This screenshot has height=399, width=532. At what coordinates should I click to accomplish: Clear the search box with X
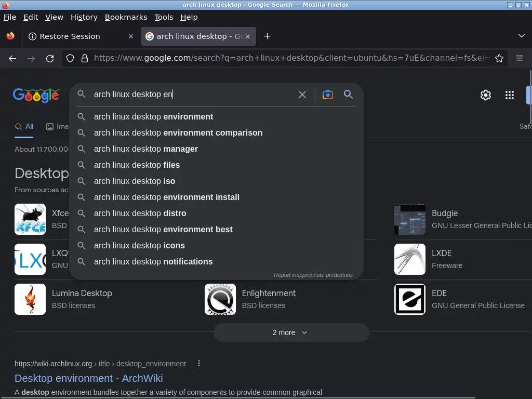(302, 95)
